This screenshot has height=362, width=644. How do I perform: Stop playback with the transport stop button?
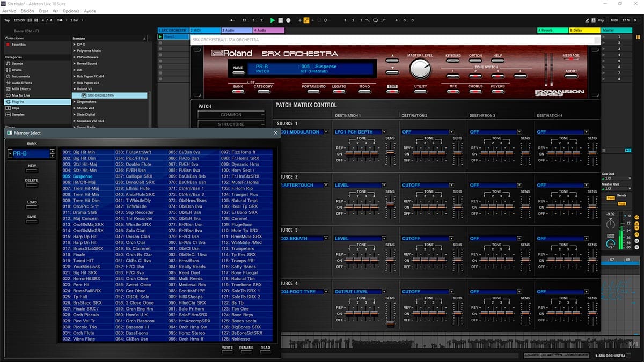pyautogui.click(x=280, y=20)
